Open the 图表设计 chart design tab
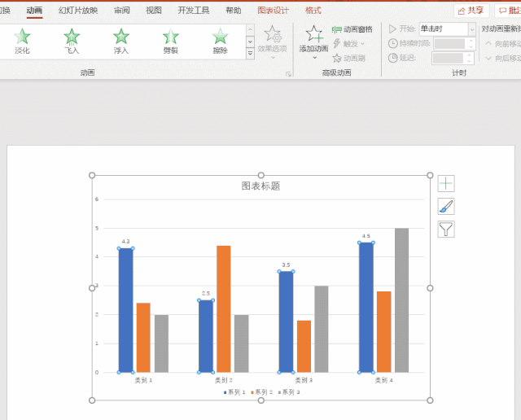The width and height of the screenshot is (521, 420). point(274,11)
